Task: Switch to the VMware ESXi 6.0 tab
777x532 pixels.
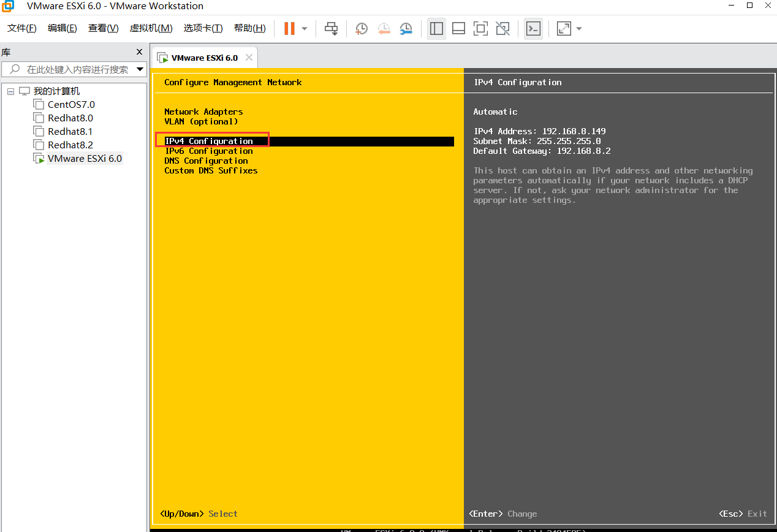Action: tap(205, 58)
